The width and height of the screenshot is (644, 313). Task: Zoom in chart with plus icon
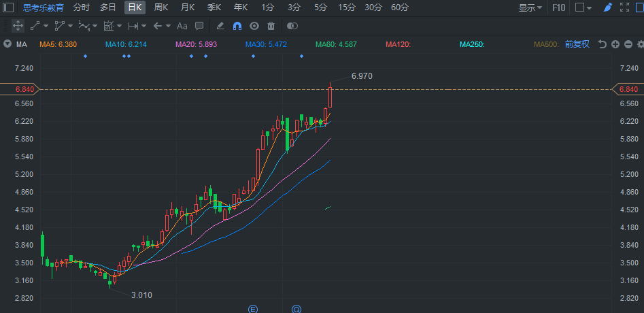615,44
